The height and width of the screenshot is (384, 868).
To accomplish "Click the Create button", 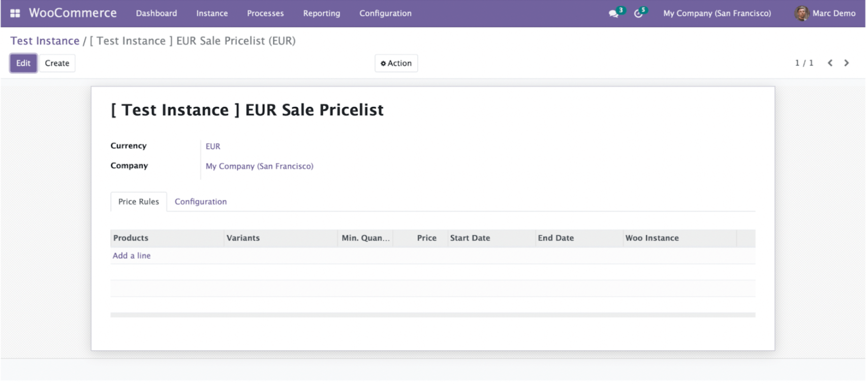I will point(57,63).
